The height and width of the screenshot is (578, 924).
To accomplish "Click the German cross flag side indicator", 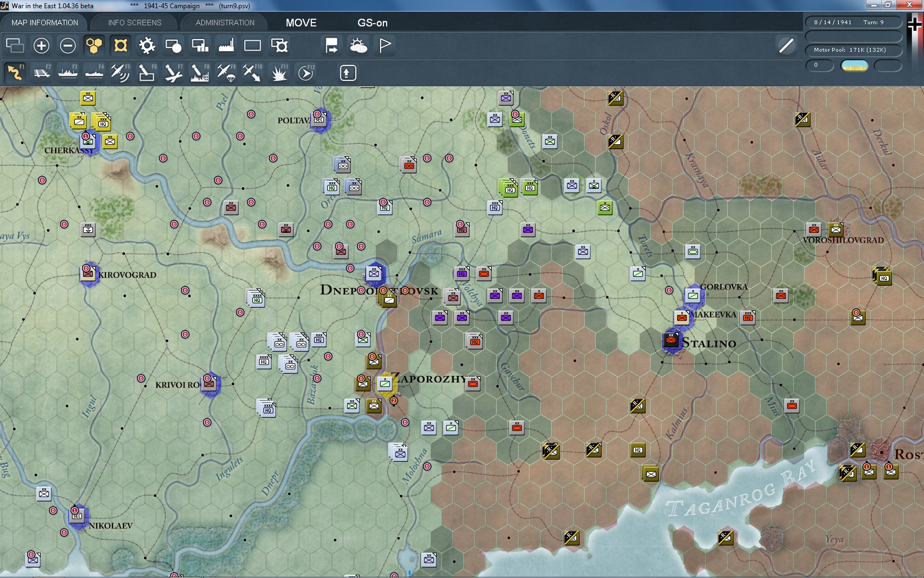I will click(x=914, y=25).
